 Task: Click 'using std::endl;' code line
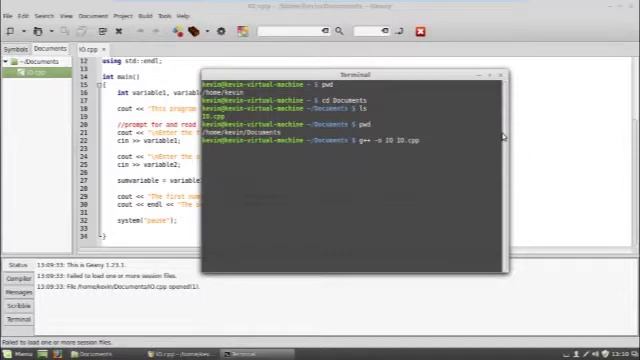click(x=132, y=61)
